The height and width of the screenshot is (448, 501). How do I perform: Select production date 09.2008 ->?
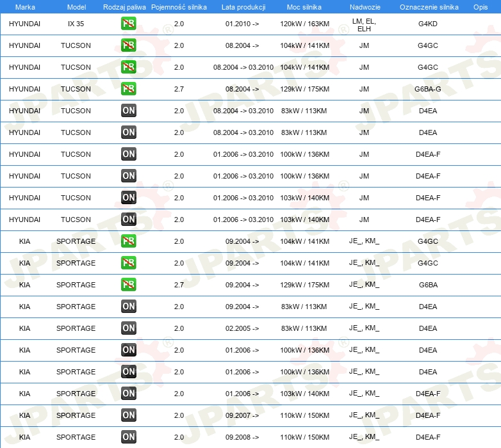pos(242,437)
